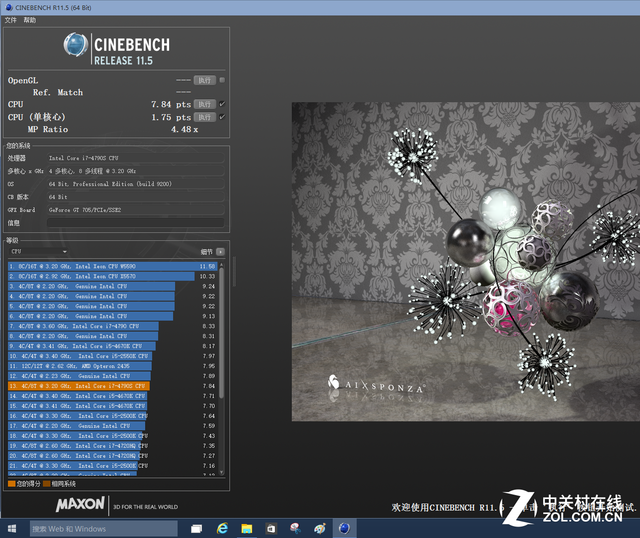Image resolution: width=640 pixels, height=538 pixels.
Task: Open the 文件 menu
Action: coord(11,20)
